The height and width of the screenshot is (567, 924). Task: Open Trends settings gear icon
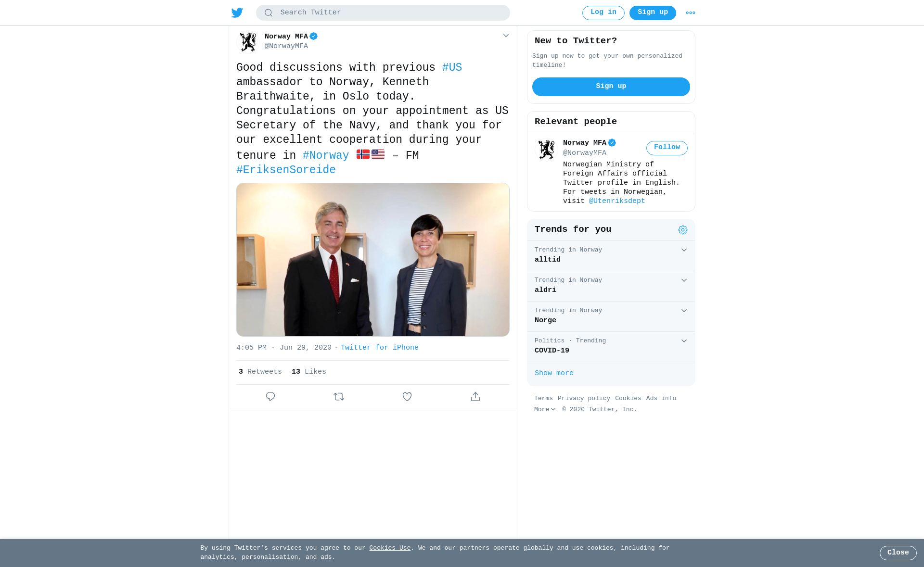(x=683, y=230)
